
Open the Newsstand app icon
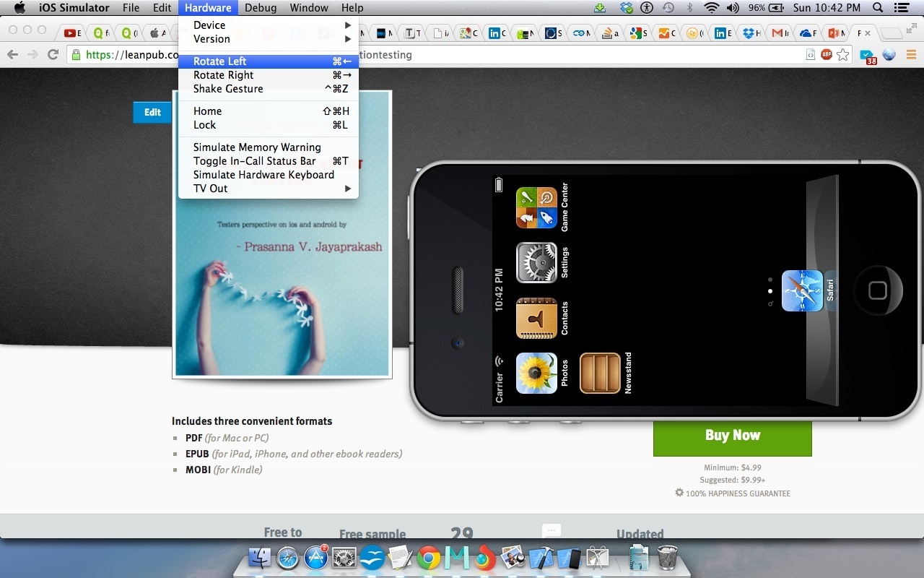600,373
